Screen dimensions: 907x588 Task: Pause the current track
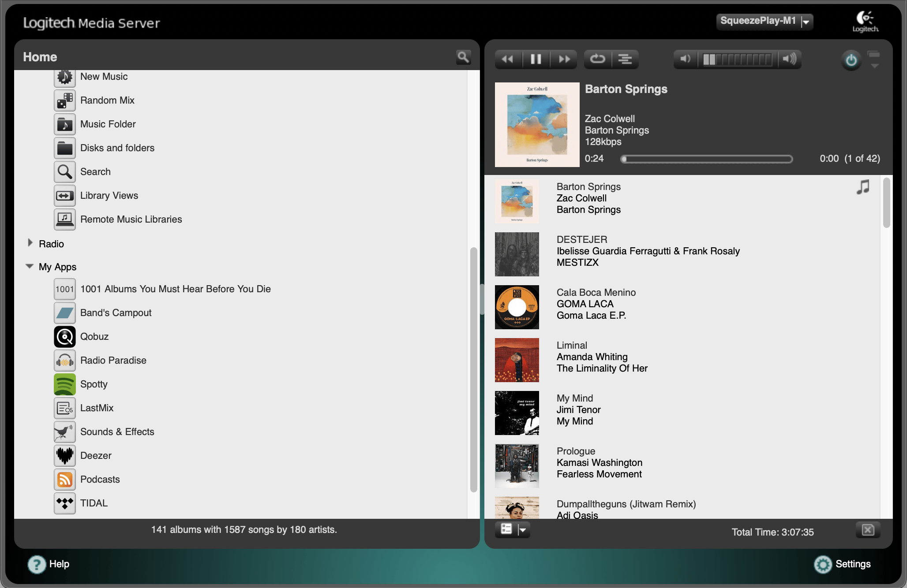(x=536, y=59)
